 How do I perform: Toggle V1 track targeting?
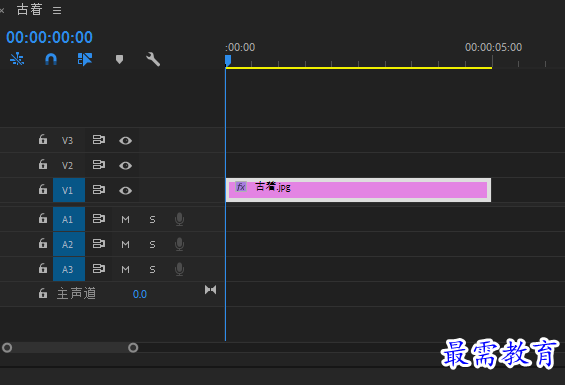click(x=69, y=190)
